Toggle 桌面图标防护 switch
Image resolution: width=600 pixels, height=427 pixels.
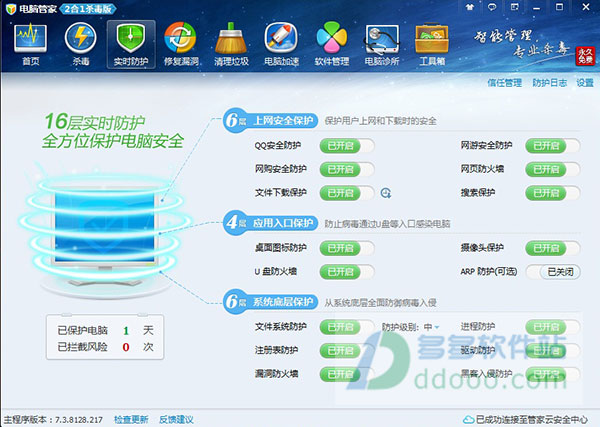347,248
